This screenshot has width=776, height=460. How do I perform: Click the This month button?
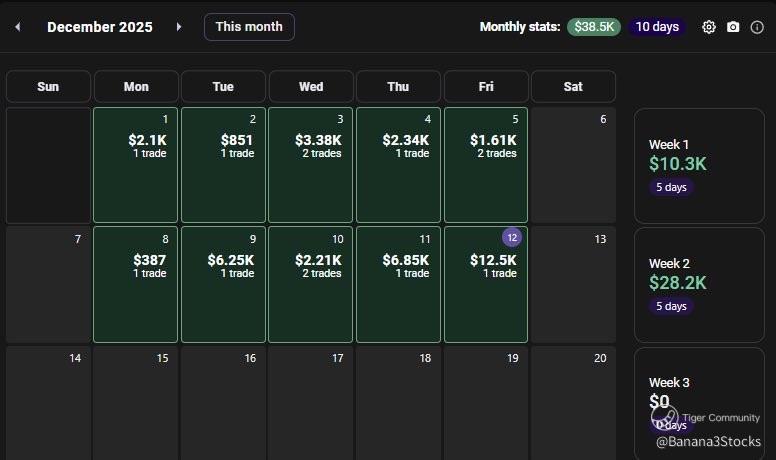249,27
